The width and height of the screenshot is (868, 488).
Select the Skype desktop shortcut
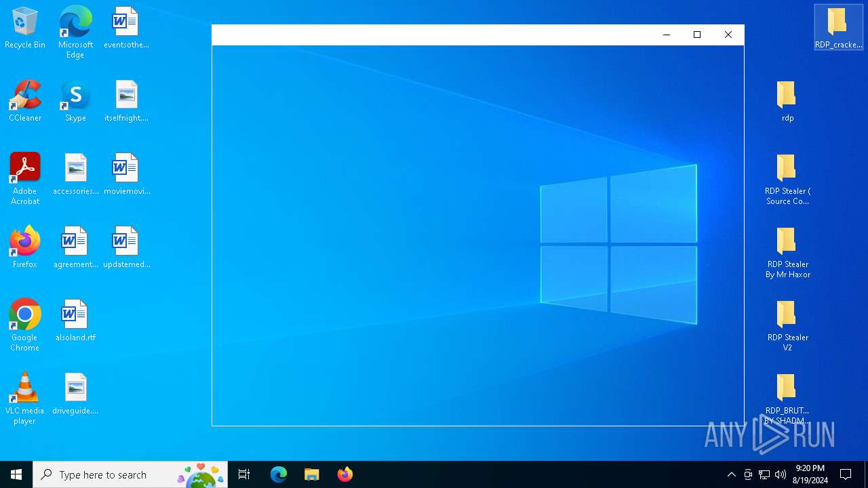tap(75, 101)
